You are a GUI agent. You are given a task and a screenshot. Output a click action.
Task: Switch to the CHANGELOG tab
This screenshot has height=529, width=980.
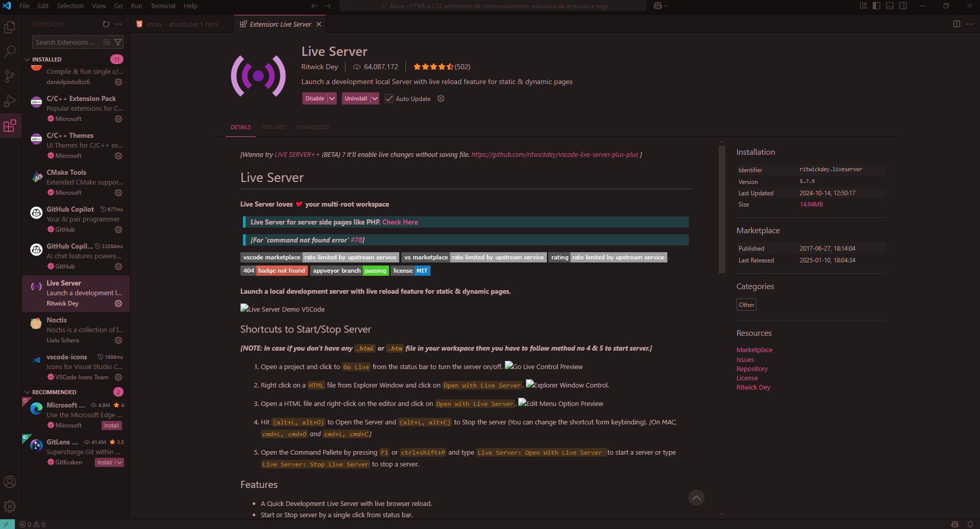pyautogui.click(x=313, y=127)
